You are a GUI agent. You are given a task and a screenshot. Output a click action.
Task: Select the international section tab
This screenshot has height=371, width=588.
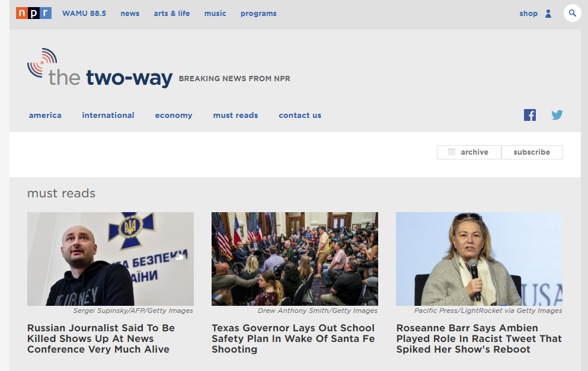108,115
